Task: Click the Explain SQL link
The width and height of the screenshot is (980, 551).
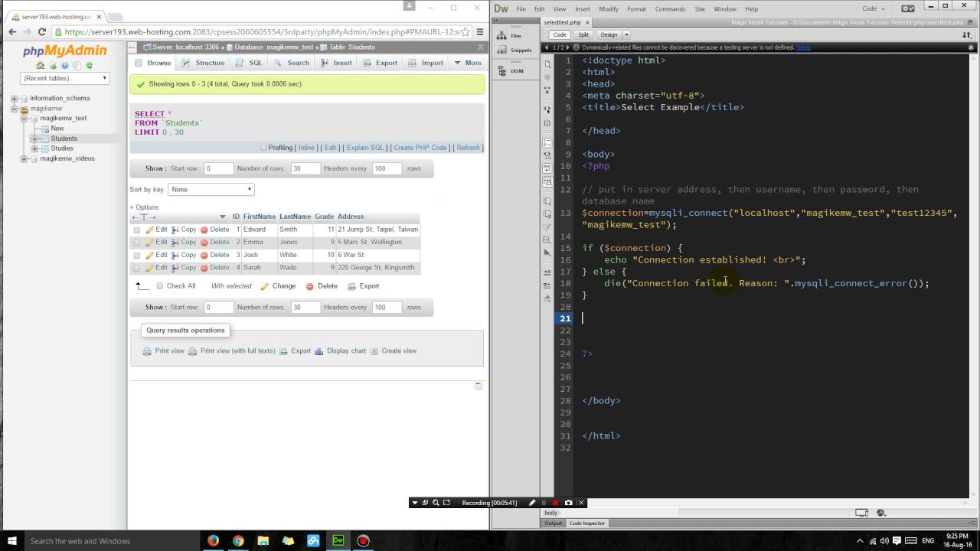Action: coord(364,148)
